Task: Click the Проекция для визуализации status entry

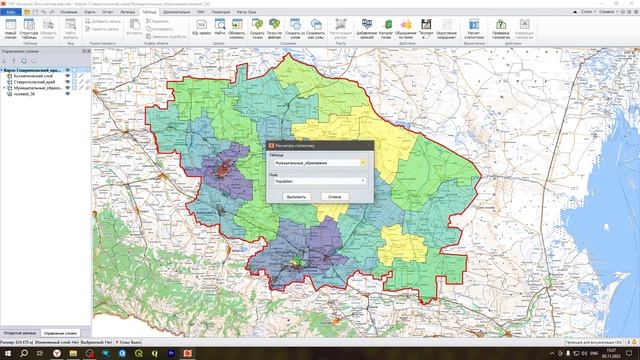Action: [x=594, y=342]
